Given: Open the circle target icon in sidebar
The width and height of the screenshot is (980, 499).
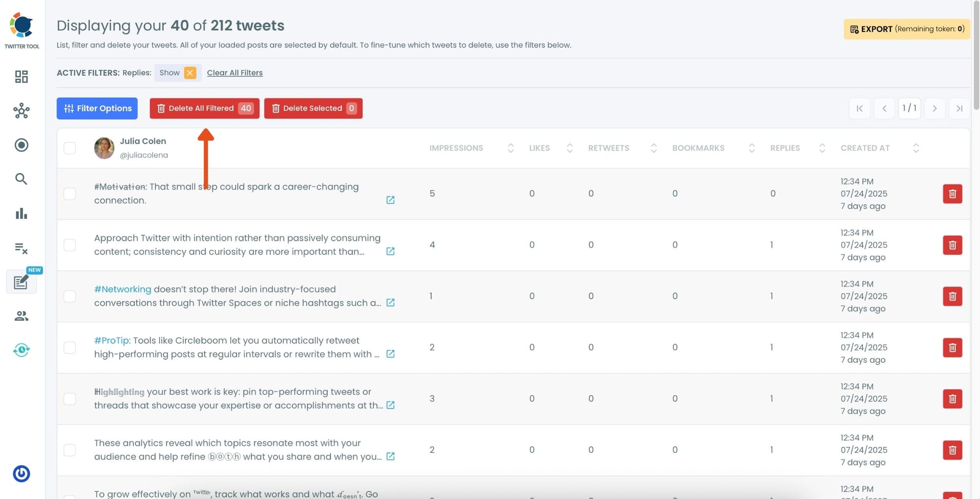Looking at the screenshot, I should click(x=22, y=145).
